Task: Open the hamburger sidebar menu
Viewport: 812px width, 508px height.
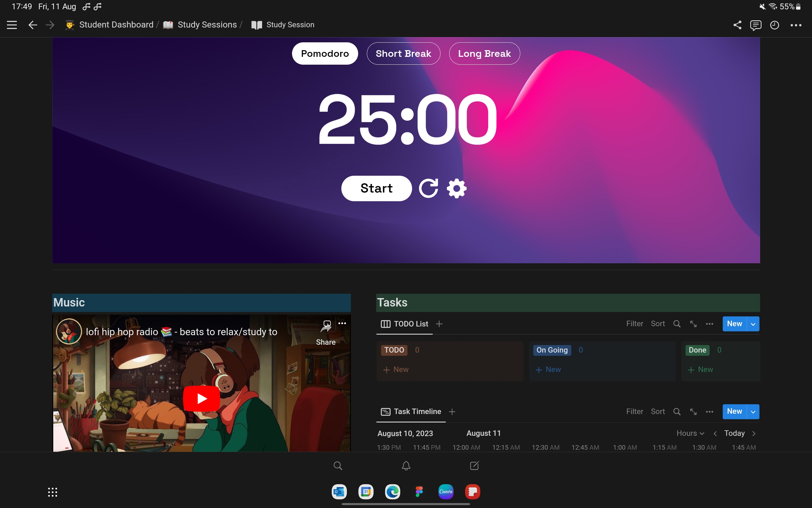Action: [12, 25]
